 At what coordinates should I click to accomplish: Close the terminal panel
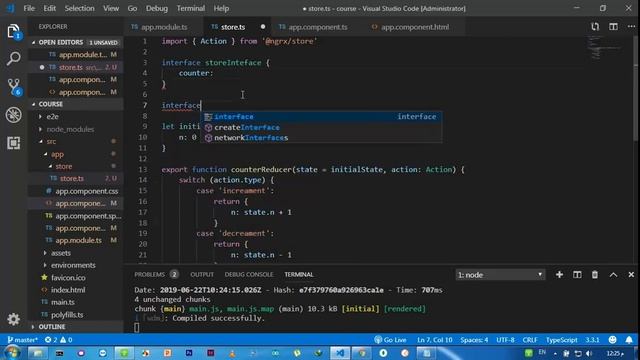coord(631,275)
